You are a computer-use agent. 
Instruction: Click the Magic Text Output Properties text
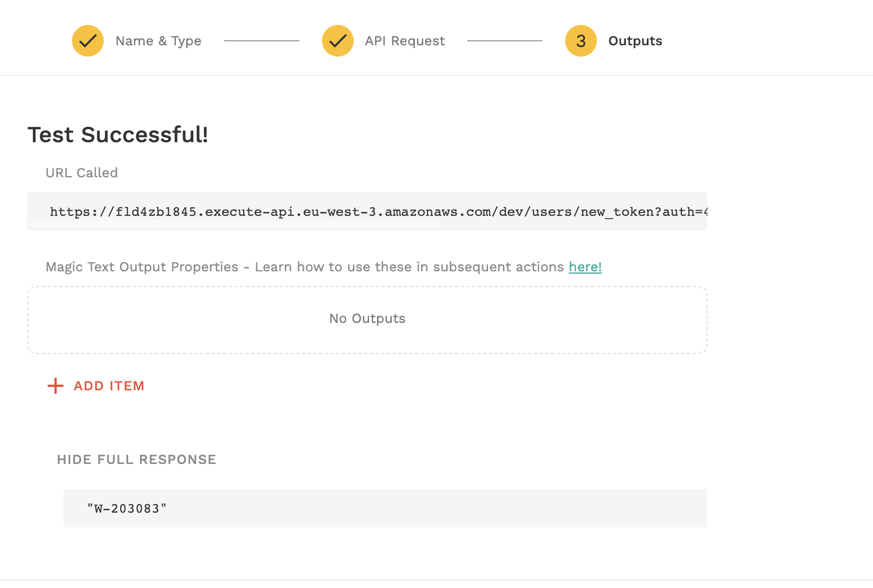(x=142, y=267)
